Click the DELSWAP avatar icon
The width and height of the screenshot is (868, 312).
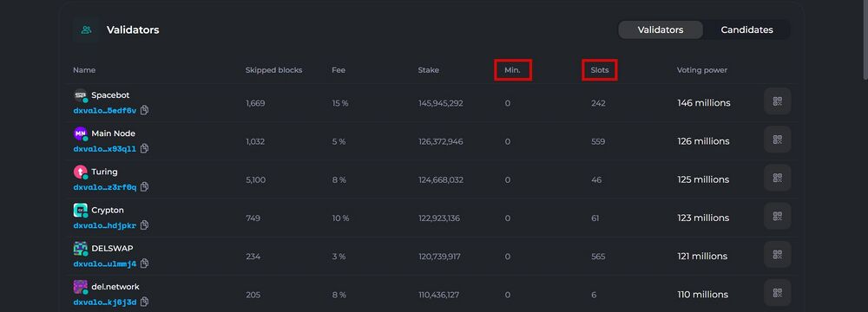pyautogui.click(x=80, y=249)
